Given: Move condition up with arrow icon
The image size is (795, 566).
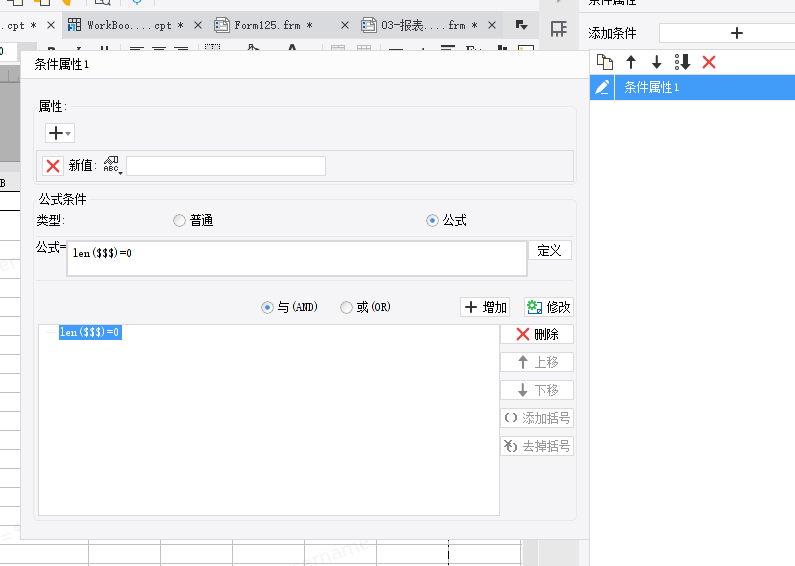Looking at the screenshot, I should pos(631,62).
